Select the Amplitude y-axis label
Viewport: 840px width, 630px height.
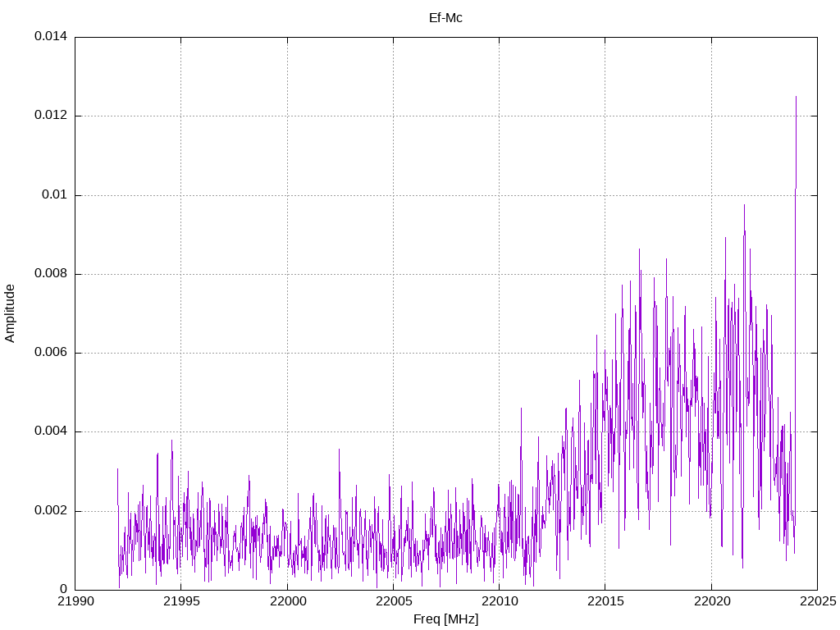(x=10, y=313)
